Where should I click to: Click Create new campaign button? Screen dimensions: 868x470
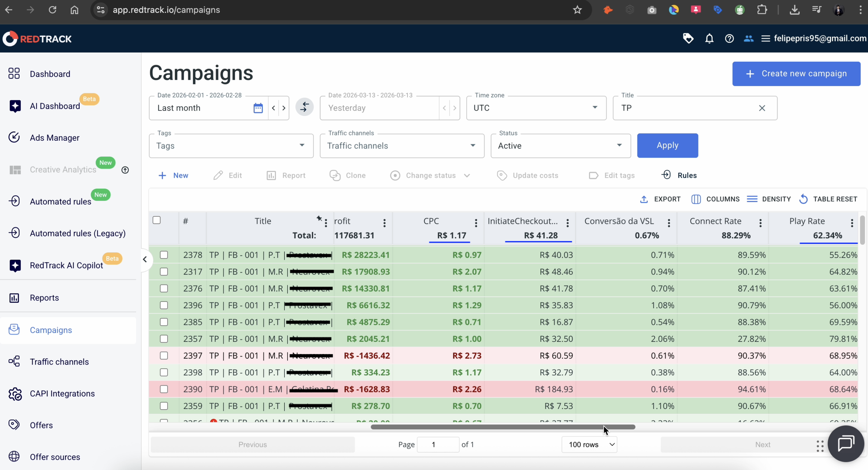click(x=796, y=74)
